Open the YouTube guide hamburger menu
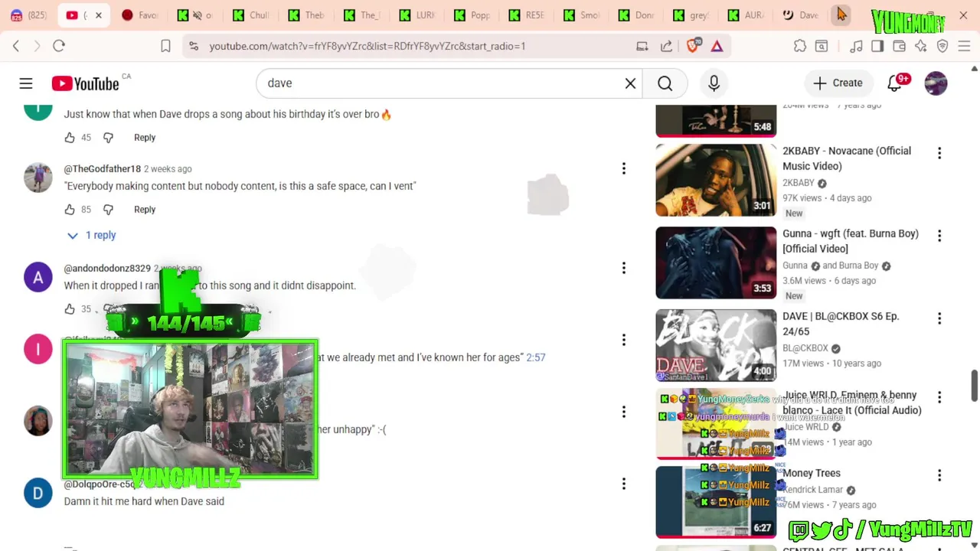Image resolution: width=980 pixels, height=551 pixels. pyautogui.click(x=26, y=83)
